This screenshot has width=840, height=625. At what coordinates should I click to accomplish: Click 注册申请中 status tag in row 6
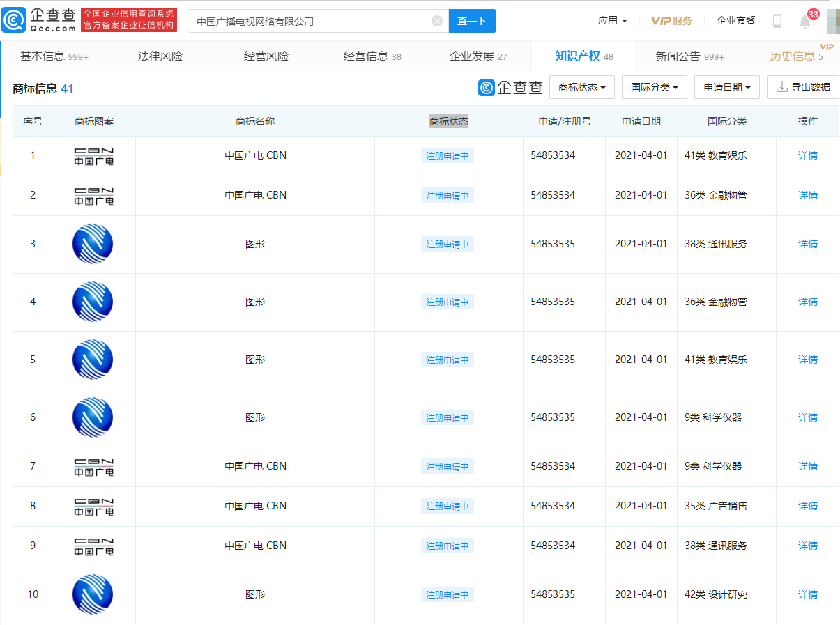coord(448,418)
